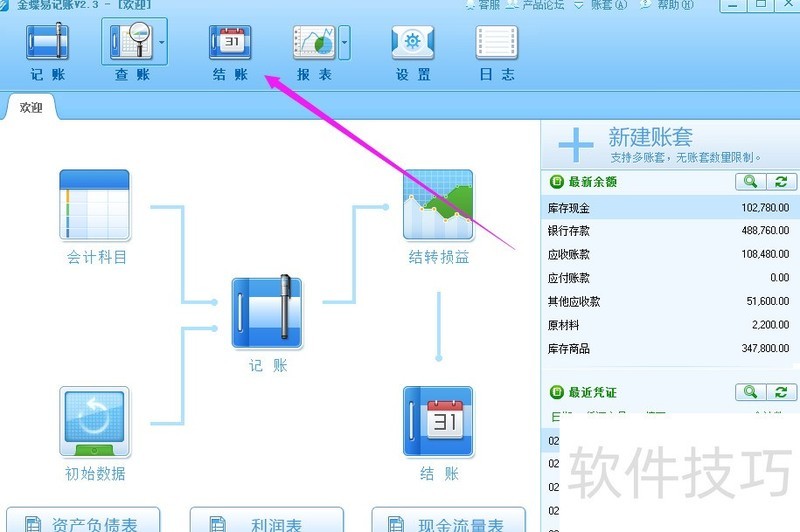This screenshot has height=532, width=800.
Task: Click the 结账 calendar toolbar icon
Action: 230,42
